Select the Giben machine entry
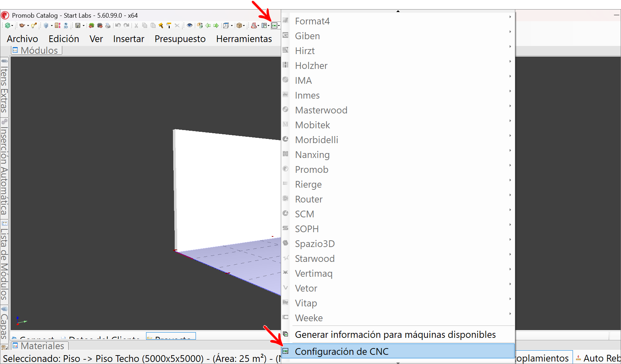Viewport: 621px width, 364px height. coord(398,36)
